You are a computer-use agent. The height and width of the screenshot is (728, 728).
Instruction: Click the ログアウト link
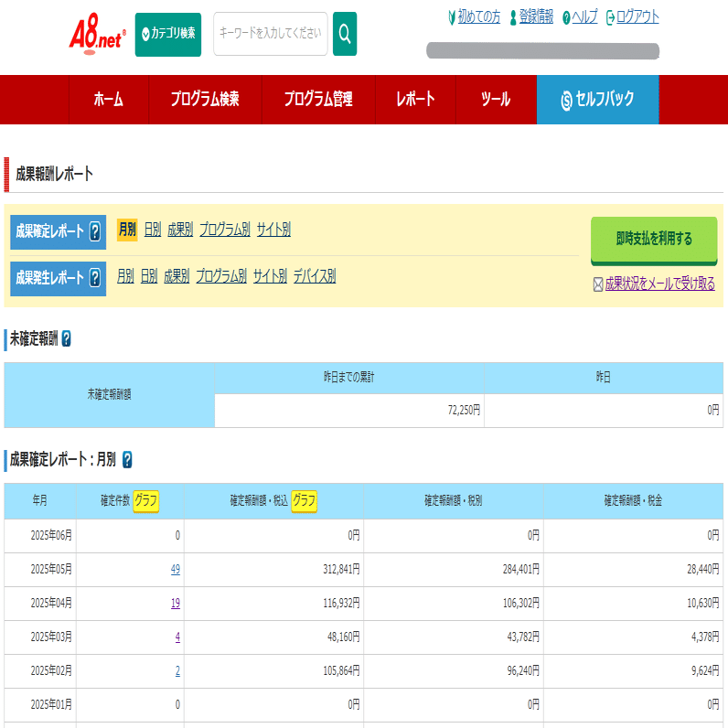[637, 17]
